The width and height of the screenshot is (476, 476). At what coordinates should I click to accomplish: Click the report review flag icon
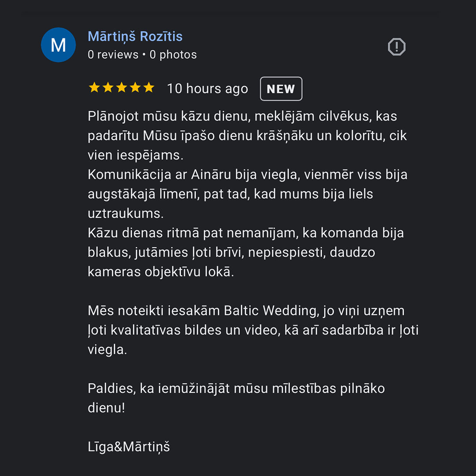pos(397,47)
